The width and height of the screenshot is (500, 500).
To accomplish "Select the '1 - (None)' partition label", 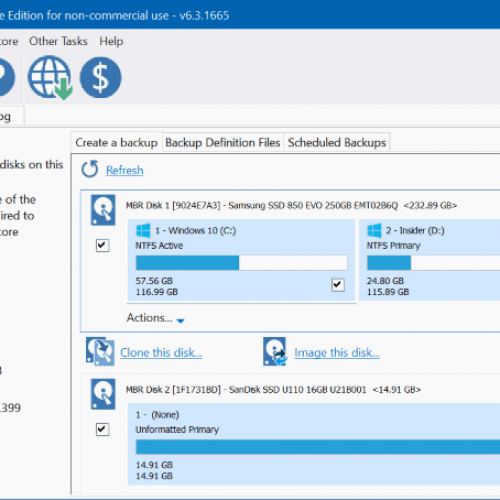I will (157, 415).
